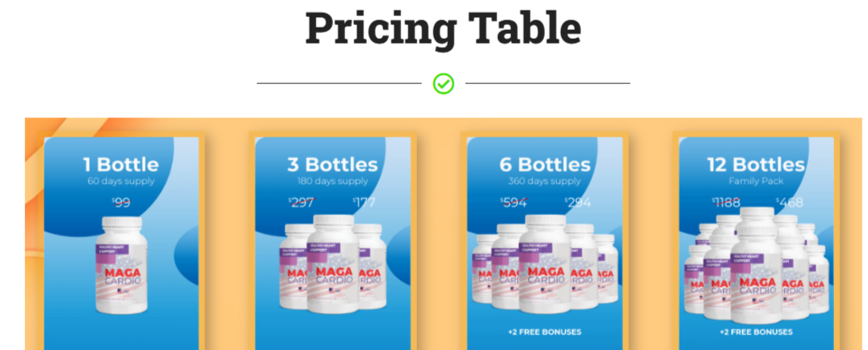Image resolution: width=868 pixels, height=350 pixels.
Task: Select the 1 Bottle pricing card
Action: [x=121, y=243]
